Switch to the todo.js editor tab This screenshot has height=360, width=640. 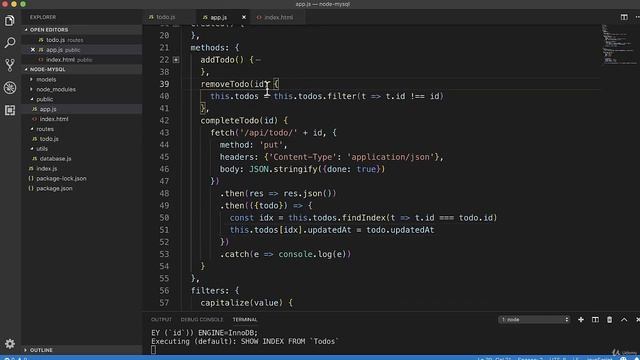[165, 17]
